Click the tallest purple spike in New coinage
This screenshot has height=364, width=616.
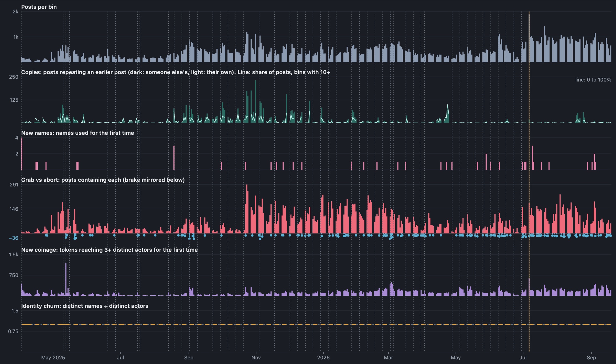[66, 279]
